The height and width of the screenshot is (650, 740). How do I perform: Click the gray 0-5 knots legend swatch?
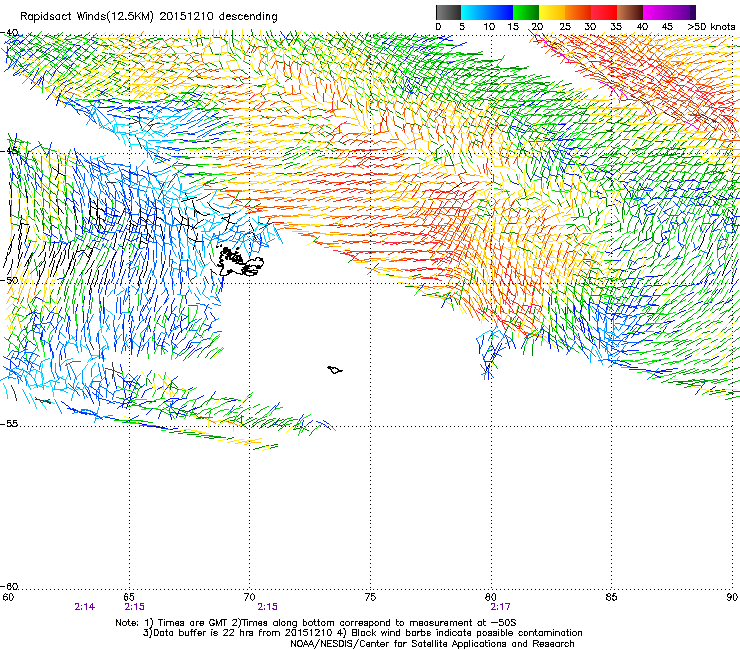[x=448, y=12]
